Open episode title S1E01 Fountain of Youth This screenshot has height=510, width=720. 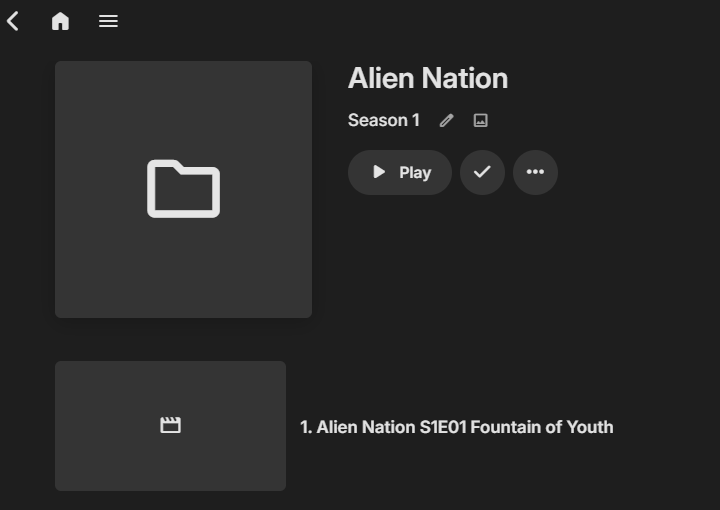[x=456, y=427]
